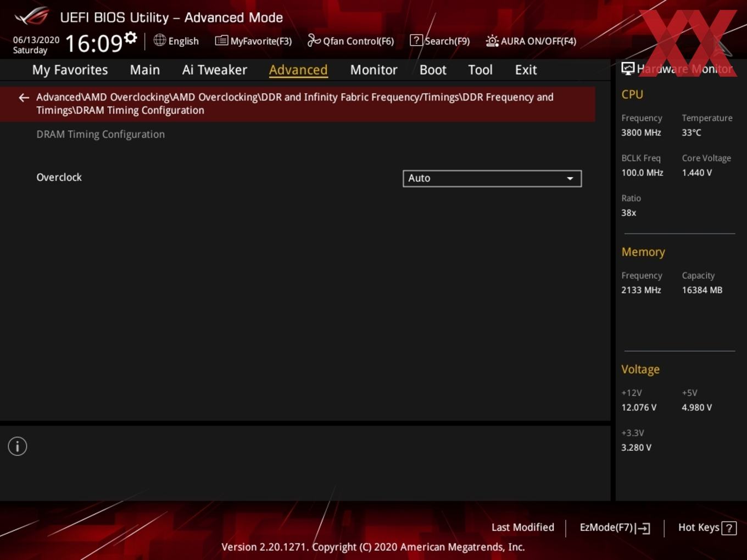The image size is (747, 560).
Task: Click the Voltage section heading
Action: pos(640,369)
